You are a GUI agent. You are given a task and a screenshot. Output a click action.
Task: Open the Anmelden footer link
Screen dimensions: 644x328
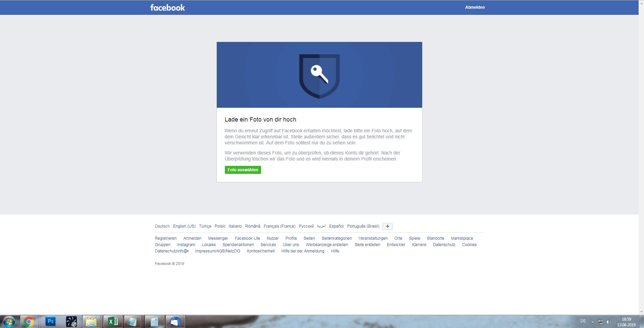192,238
